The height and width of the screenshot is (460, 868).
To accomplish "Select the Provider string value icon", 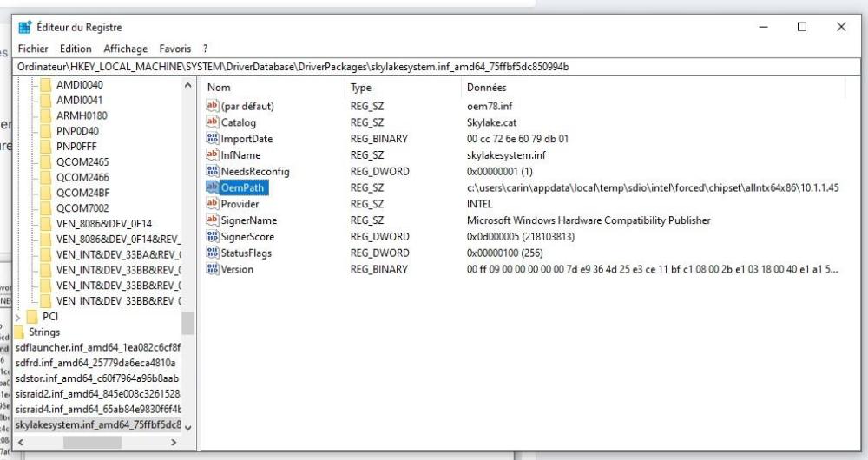I will point(212,204).
